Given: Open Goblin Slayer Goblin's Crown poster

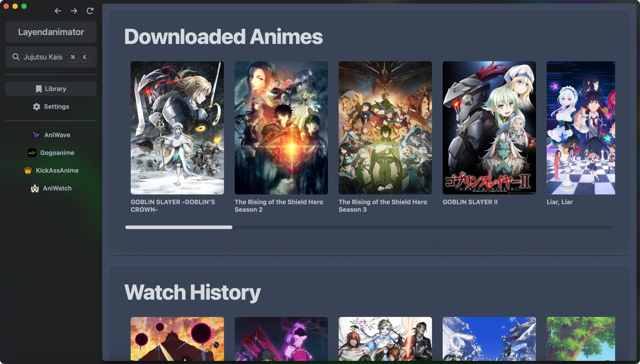Looking at the screenshot, I should (x=177, y=128).
